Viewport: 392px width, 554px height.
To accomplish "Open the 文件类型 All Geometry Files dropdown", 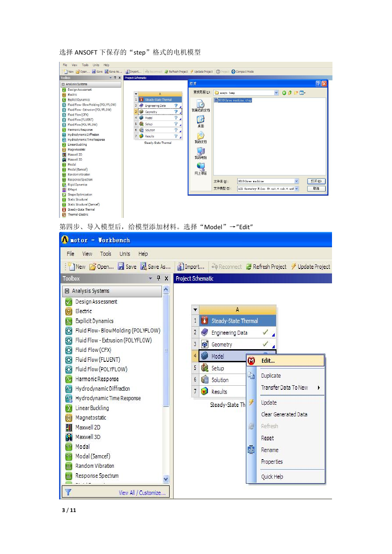I will tap(296, 189).
